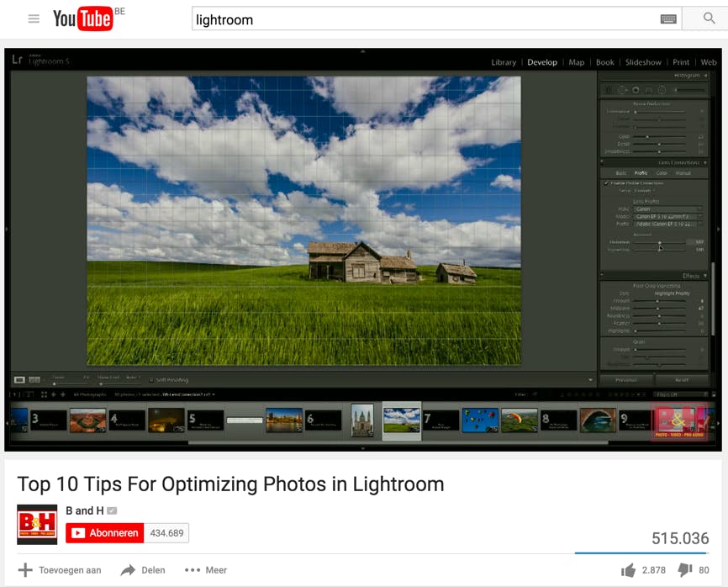Click the B and H channel avatar
This screenshot has width=728, height=587.
37,524
